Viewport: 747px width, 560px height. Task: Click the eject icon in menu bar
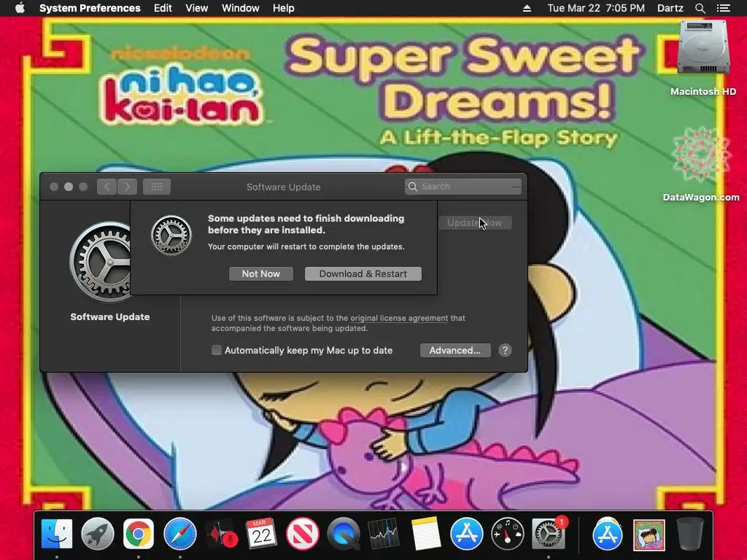pyautogui.click(x=527, y=8)
